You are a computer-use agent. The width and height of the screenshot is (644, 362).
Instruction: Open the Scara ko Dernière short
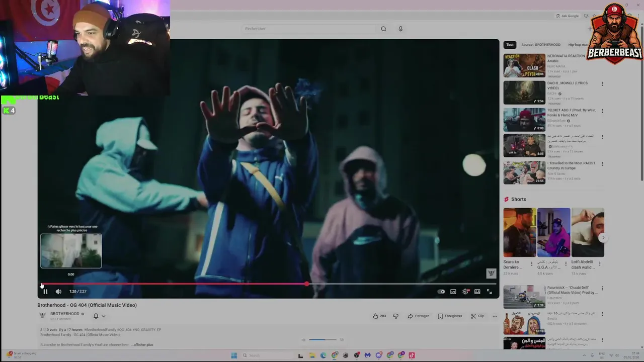click(x=520, y=232)
